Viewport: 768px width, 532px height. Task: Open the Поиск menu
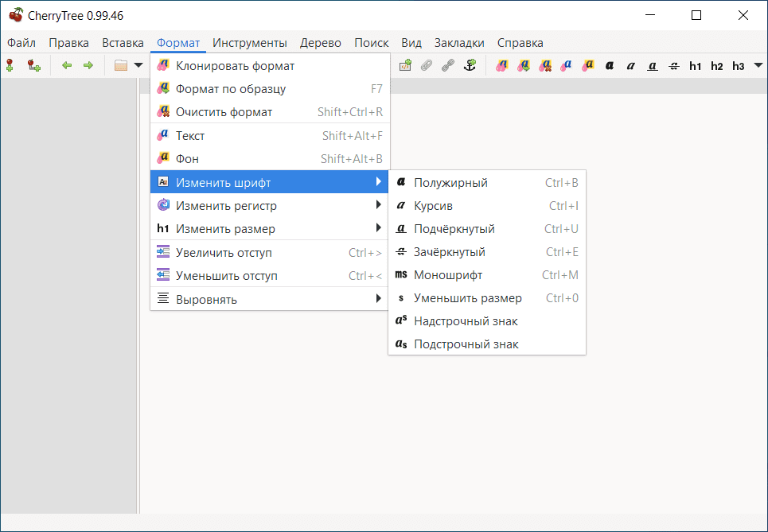[x=371, y=43]
